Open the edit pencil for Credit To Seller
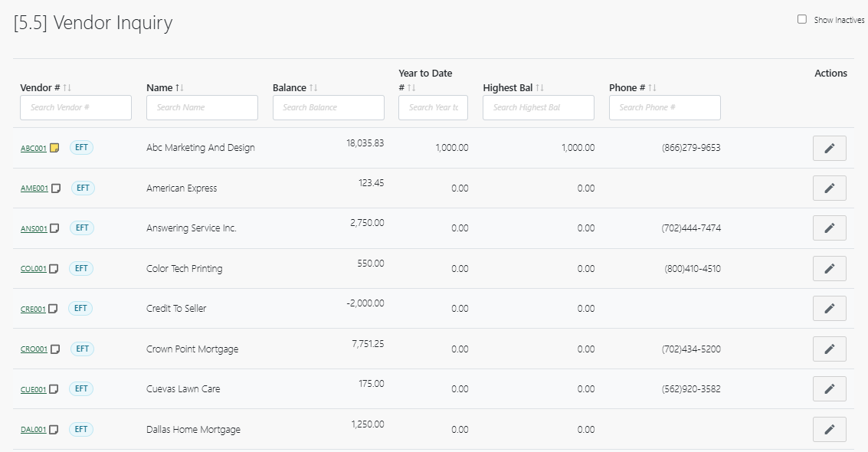 pyautogui.click(x=829, y=308)
